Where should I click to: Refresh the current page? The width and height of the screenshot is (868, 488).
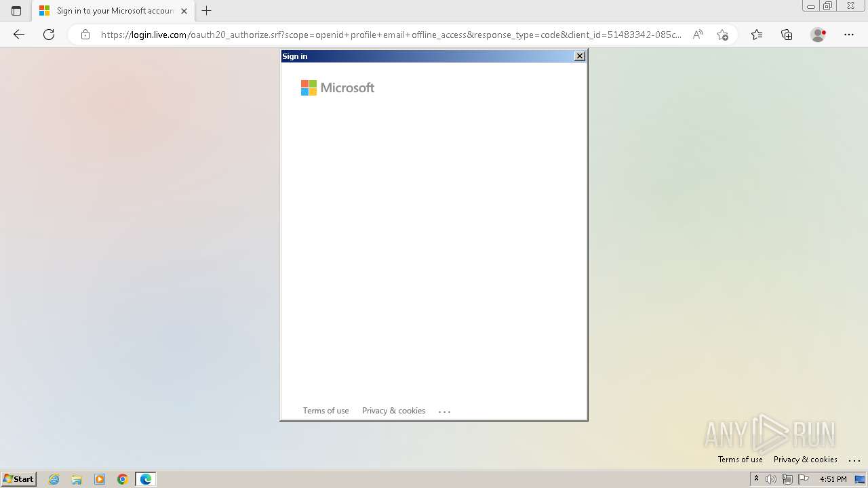tap(49, 35)
